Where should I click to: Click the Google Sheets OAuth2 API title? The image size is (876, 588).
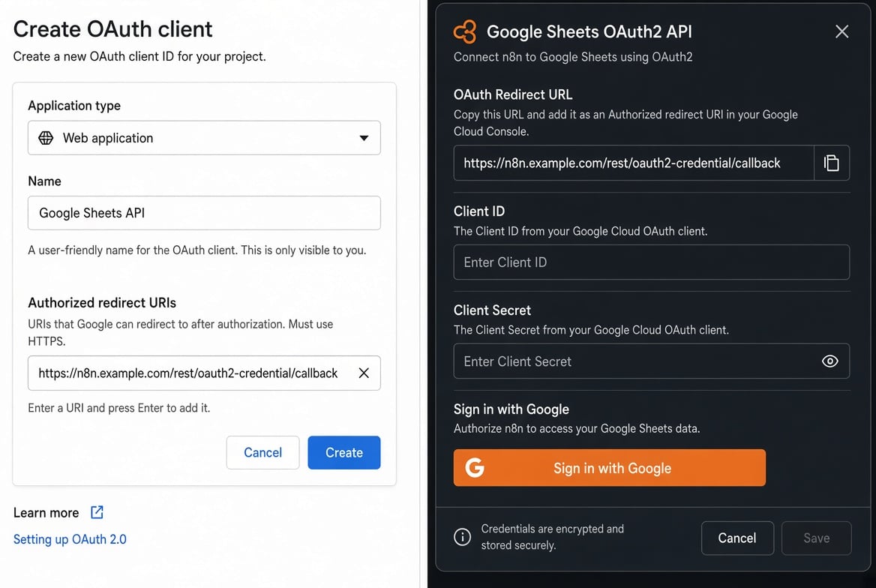[x=589, y=31]
